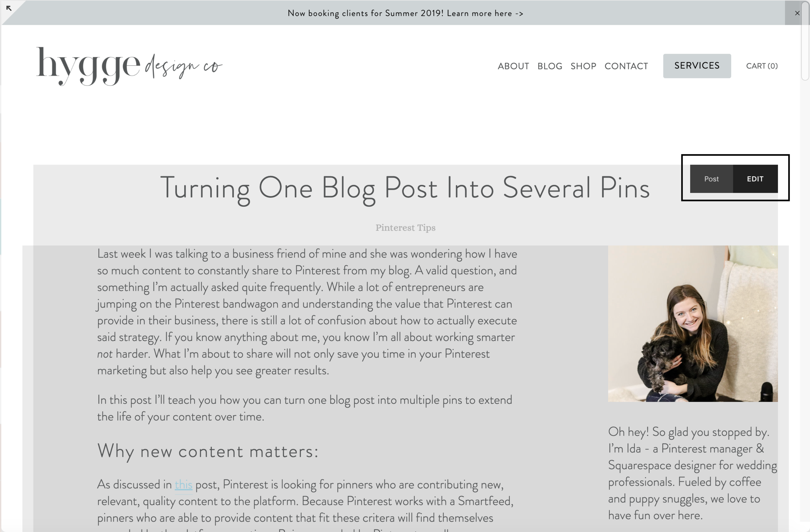The image size is (810, 532).
Task: Open the CART (0) link
Action: pyautogui.click(x=762, y=66)
